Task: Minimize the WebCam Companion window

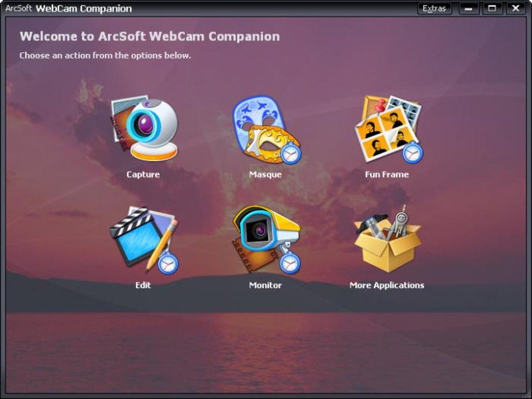Action: pyautogui.click(x=468, y=8)
